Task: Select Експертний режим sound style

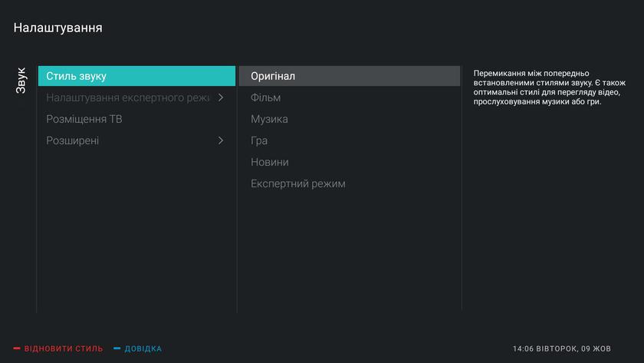Action: pos(297,183)
